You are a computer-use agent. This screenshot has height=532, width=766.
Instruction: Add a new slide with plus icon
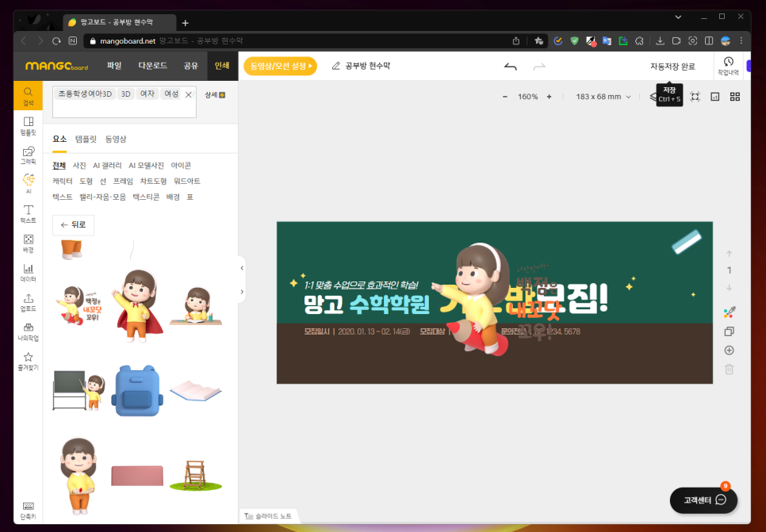730,350
